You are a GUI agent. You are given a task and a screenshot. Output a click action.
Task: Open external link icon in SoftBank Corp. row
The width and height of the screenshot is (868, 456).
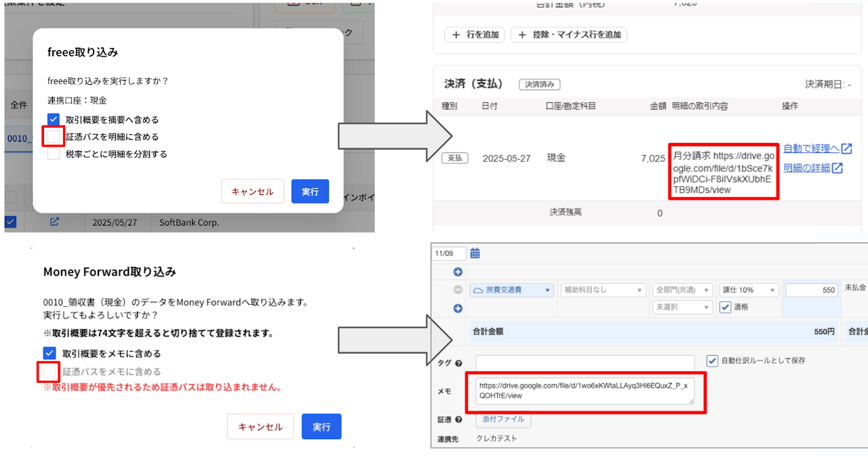point(54,222)
